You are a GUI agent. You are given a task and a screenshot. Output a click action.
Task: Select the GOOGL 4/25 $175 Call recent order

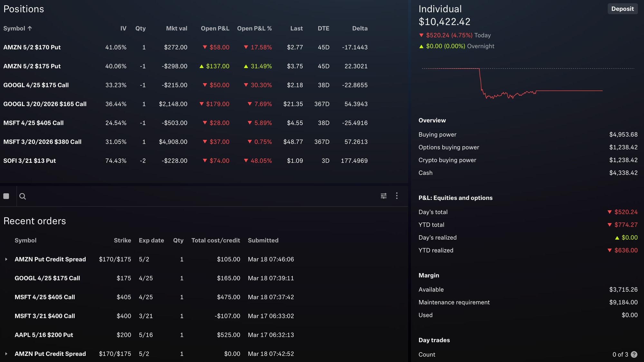tap(154, 278)
